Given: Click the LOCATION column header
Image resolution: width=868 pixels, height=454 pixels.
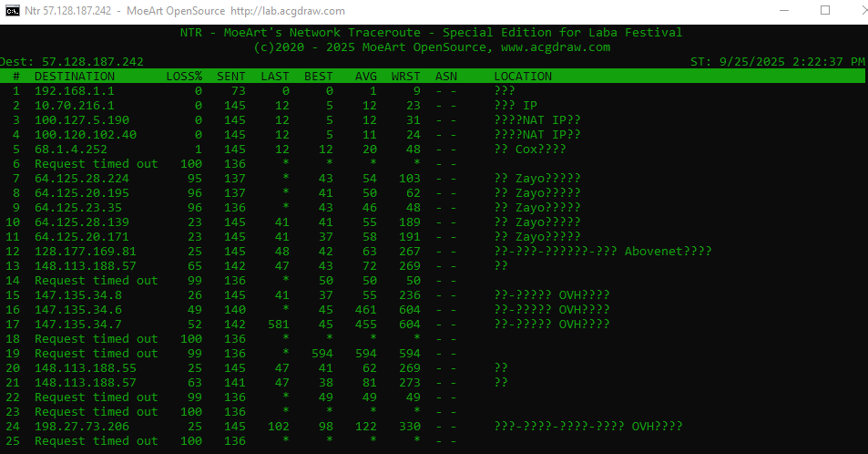Looking at the screenshot, I should pyautogui.click(x=523, y=76).
